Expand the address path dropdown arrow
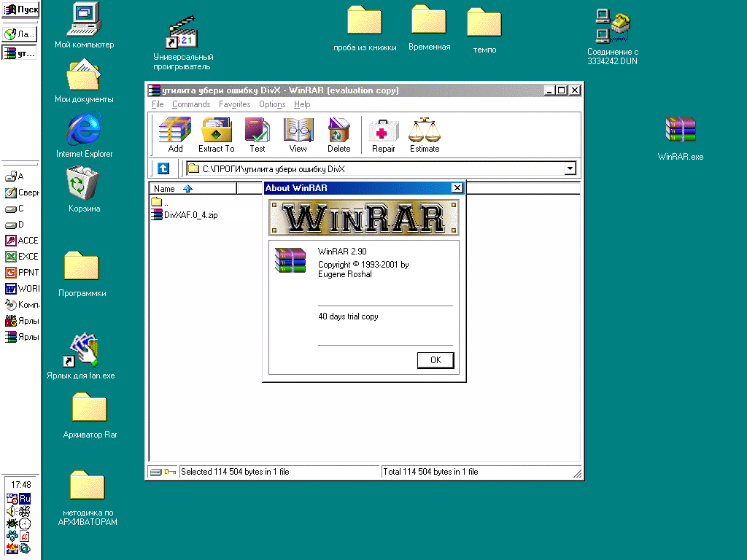Viewport: 747px width, 560px height. [x=570, y=168]
